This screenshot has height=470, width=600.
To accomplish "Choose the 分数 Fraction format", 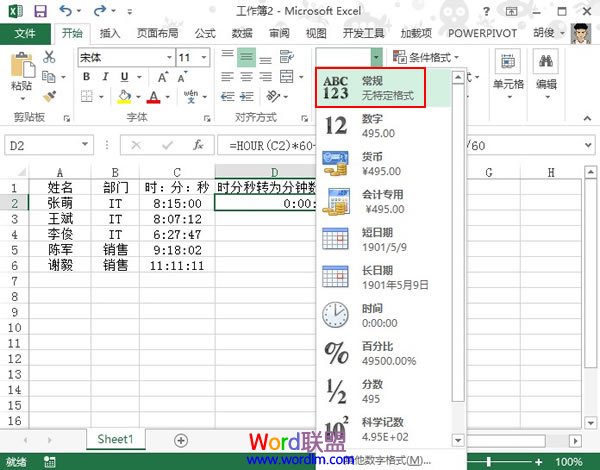I will (x=384, y=391).
